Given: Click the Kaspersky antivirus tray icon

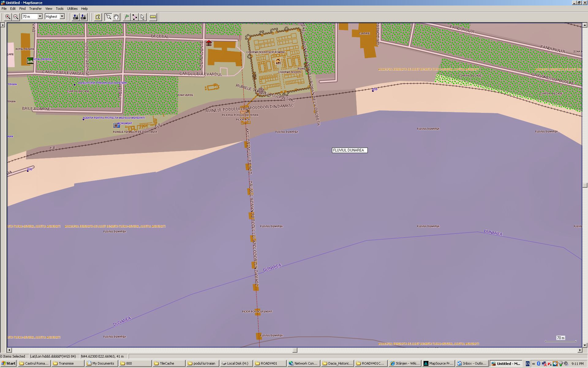Looking at the screenshot, I should tap(550, 363).
